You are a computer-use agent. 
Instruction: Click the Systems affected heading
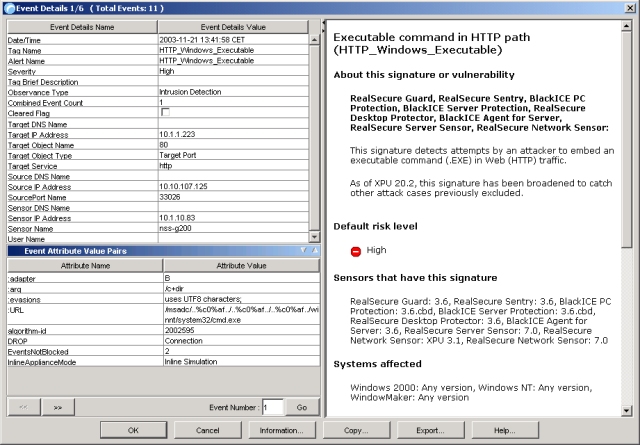coord(378,364)
